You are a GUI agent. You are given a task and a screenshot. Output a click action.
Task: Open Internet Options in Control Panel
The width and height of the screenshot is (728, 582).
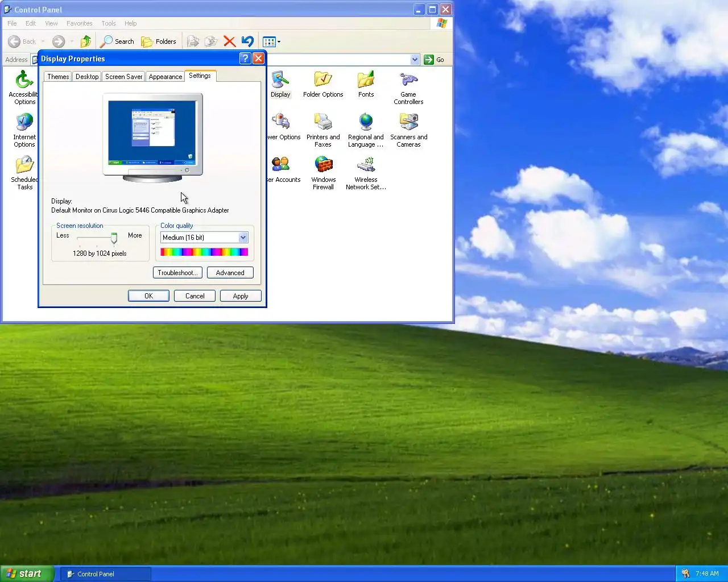click(x=24, y=130)
